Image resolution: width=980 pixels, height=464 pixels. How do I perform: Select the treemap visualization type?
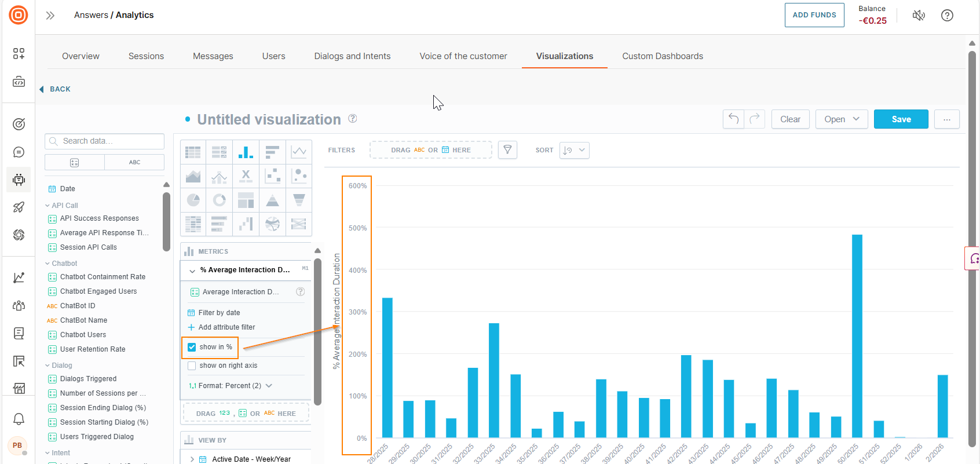click(x=246, y=200)
